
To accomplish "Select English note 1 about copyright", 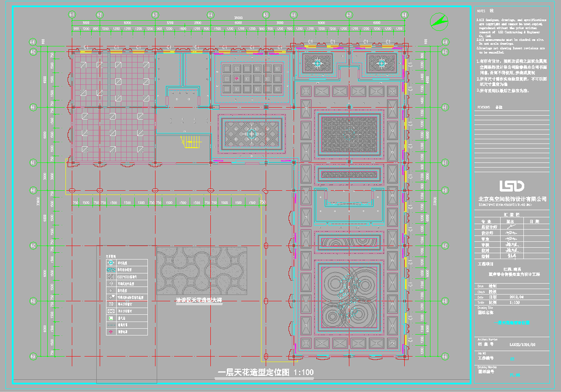I will coord(512,28).
